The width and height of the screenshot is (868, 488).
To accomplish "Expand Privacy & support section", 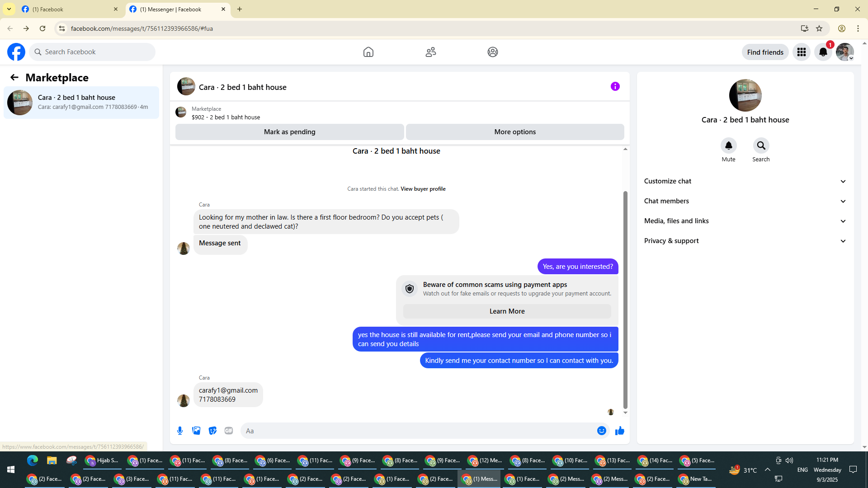I will pyautogui.click(x=745, y=241).
